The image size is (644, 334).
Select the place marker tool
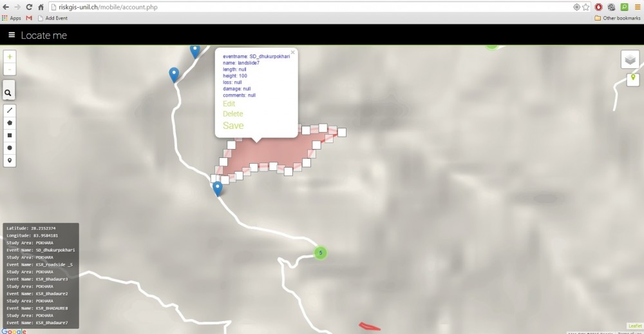click(x=10, y=160)
